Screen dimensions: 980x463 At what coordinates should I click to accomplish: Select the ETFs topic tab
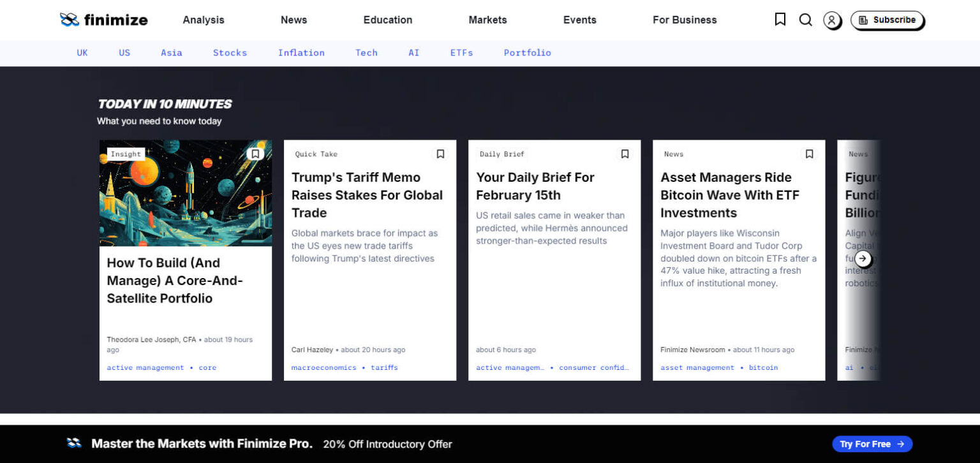pyautogui.click(x=461, y=53)
